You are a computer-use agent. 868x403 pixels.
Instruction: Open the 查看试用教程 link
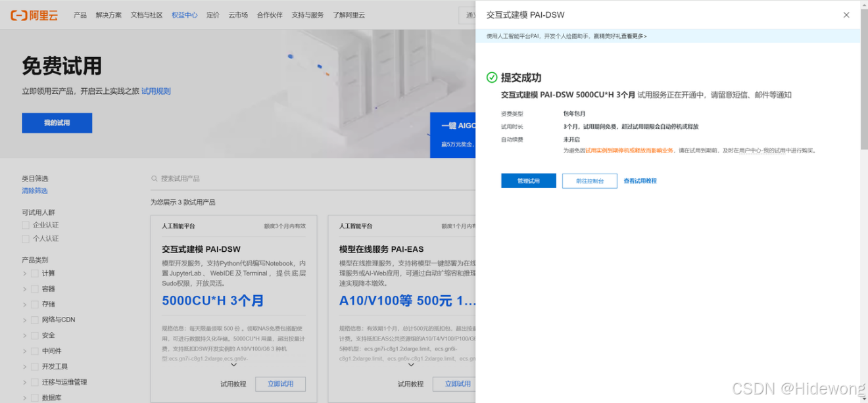pos(640,181)
